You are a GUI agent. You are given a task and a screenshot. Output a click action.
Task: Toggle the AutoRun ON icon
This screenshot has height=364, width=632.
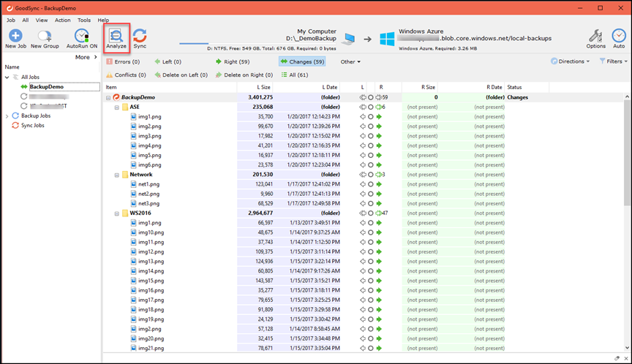[x=82, y=36]
